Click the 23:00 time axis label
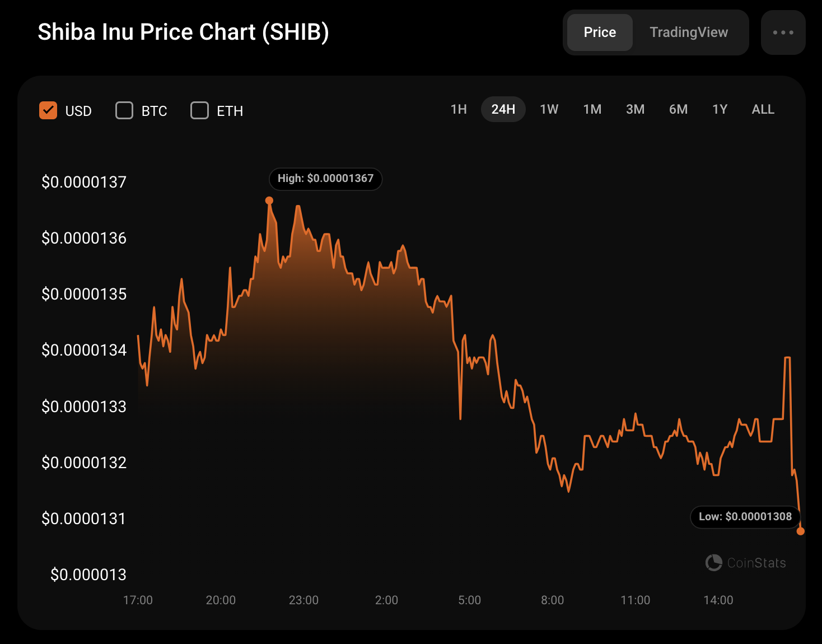The height and width of the screenshot is (644, 822). (303, 600)
